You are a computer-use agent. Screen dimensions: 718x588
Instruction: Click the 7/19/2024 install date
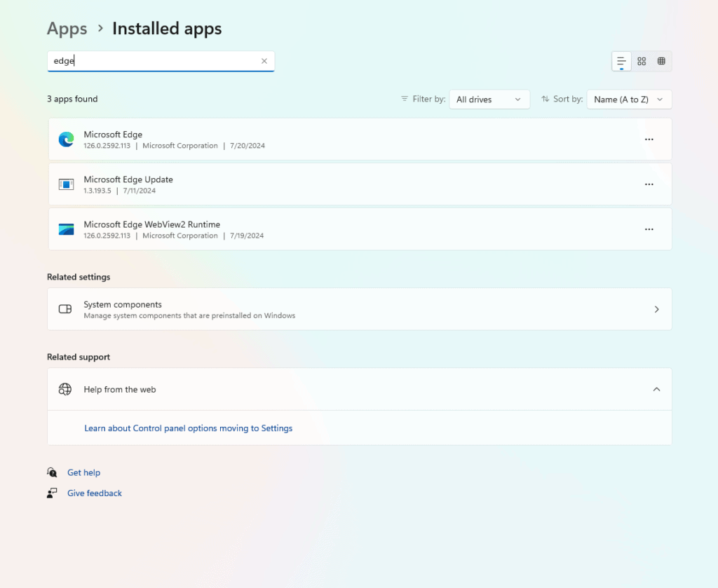(247, 235)
